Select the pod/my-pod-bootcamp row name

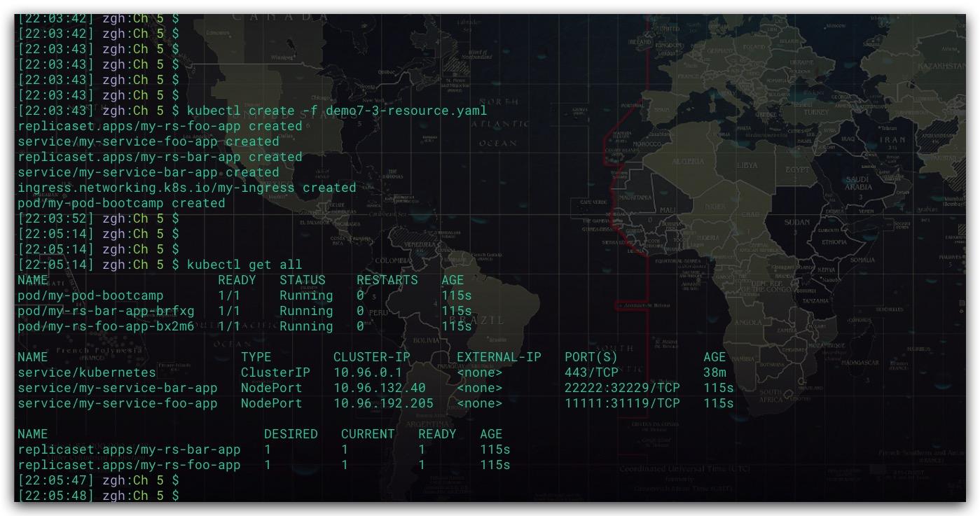pyautogui.click(x=90, y=295)
